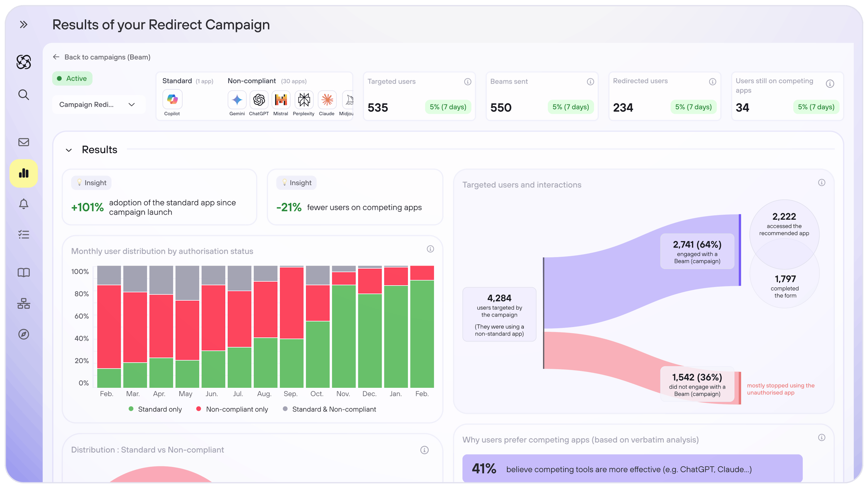Open the org hierarchy sidebar icon

pyautogui.click(x=23, y=303)
